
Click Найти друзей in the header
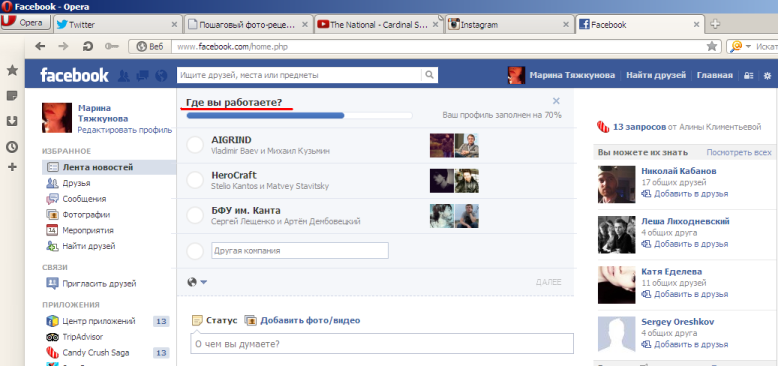click(x=655, y=75)
